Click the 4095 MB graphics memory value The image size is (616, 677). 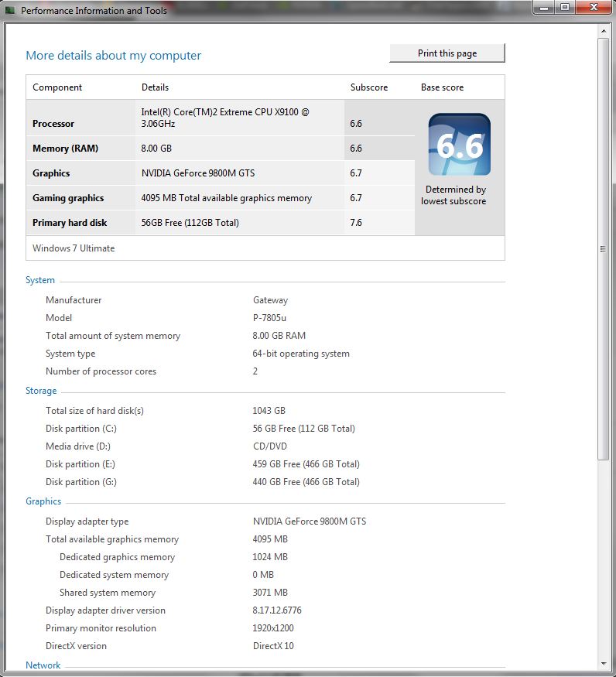[270, 539]
